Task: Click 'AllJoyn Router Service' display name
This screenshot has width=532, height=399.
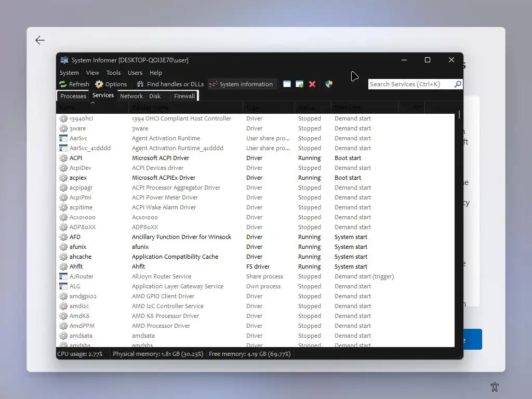Action: (x=162, y=276)
